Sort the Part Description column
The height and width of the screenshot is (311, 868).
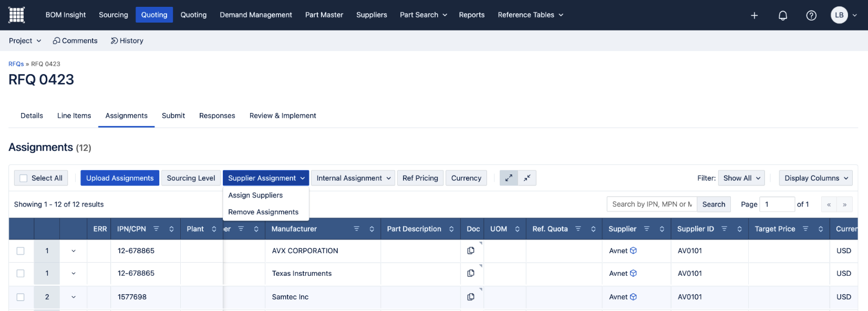[x=451, y=229]
